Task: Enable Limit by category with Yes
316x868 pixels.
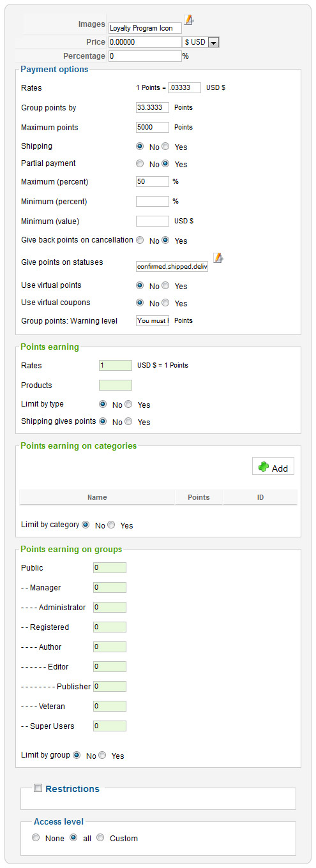Action: tap(111, 525)
